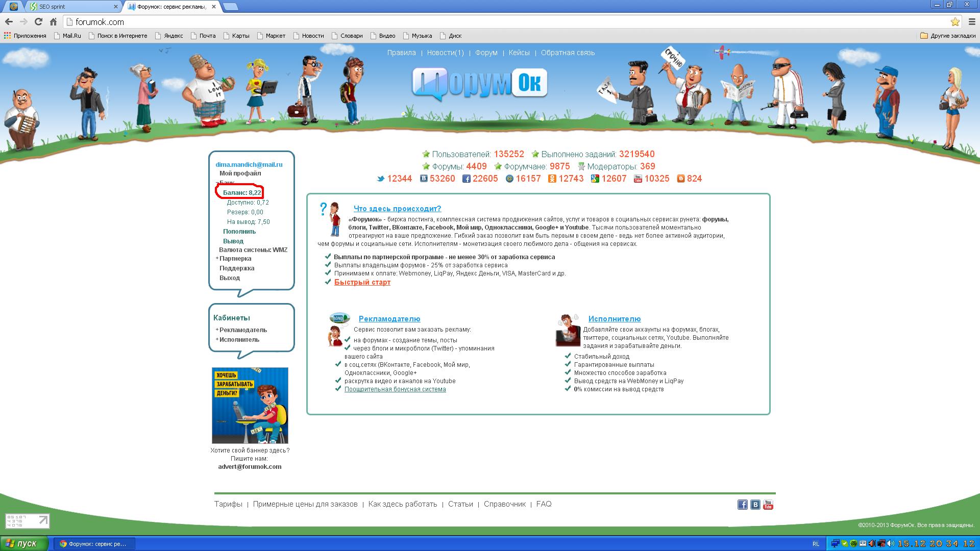Viewport: 980px width, 551px height.
Task: Switch to the SEO sprint browser tab
Action: click(x=73, y=7)
